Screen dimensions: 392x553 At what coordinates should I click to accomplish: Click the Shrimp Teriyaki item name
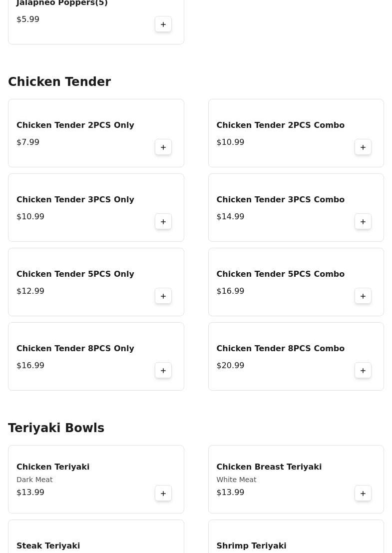coord(251,546)
